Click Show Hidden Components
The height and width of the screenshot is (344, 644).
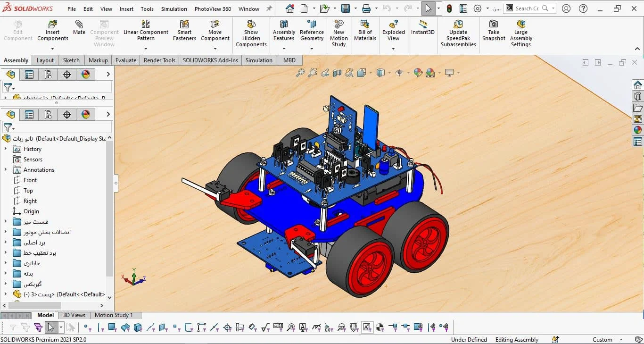(x=251, y=34)
